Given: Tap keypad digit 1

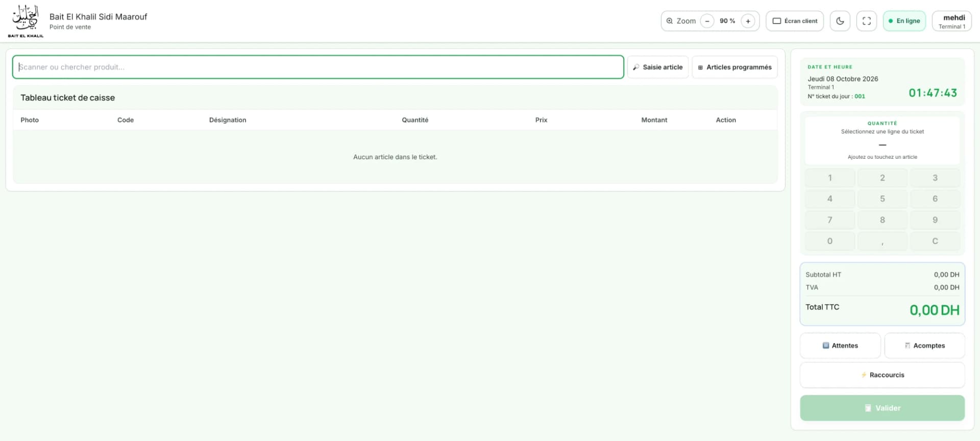Looking at the screenshot, I should pyautogui.click(x=830, y=178).
